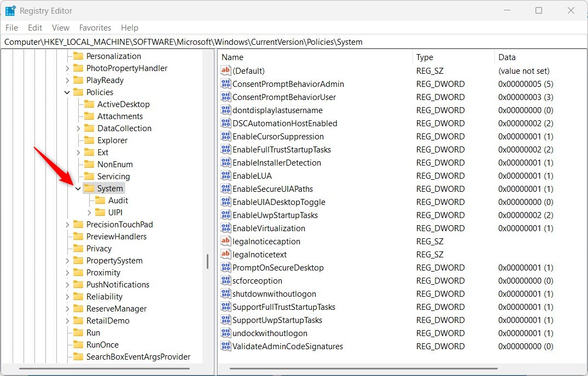Image resolution: width=588 pixels, height=376 pixels.
Task: Collapse the System key in the tree
Action: pos(78,189)
